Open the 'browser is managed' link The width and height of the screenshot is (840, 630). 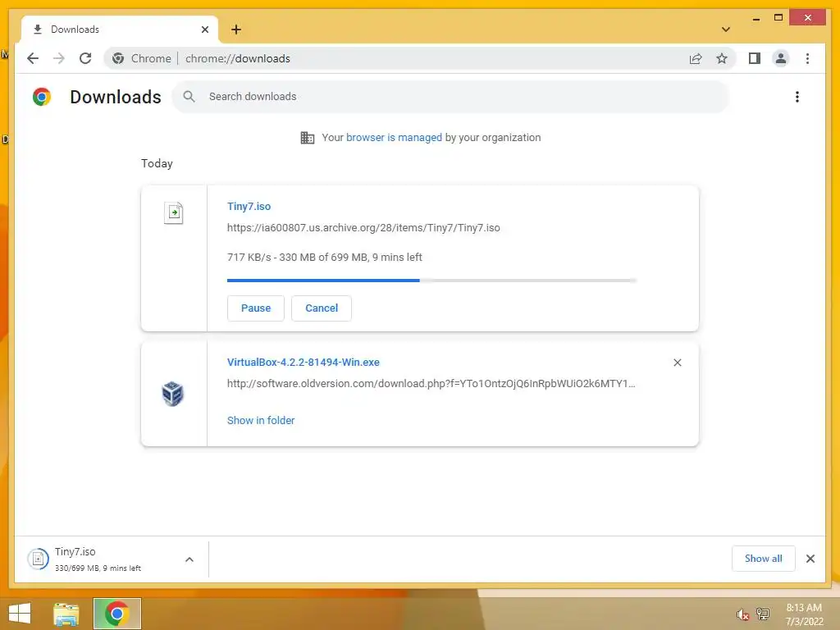(x=394, y=138)
